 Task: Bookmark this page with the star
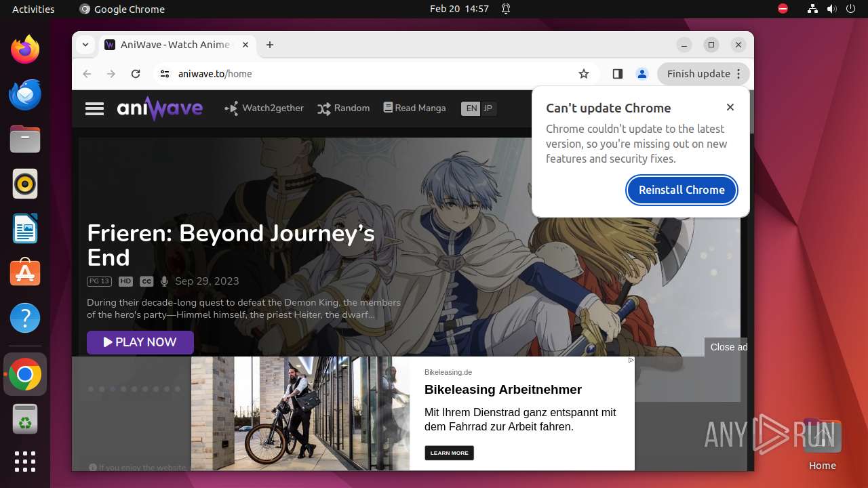pos(584,74)
